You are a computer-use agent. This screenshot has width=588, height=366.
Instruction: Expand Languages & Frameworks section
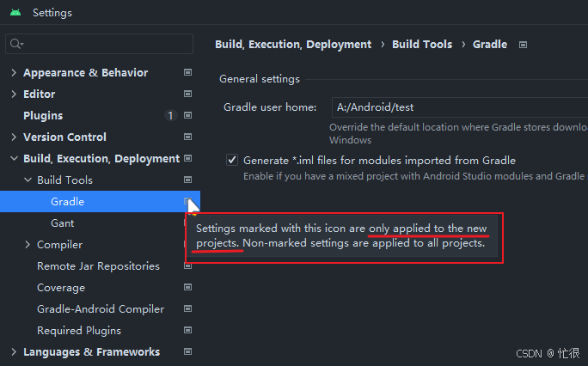(x=14, y=351)
